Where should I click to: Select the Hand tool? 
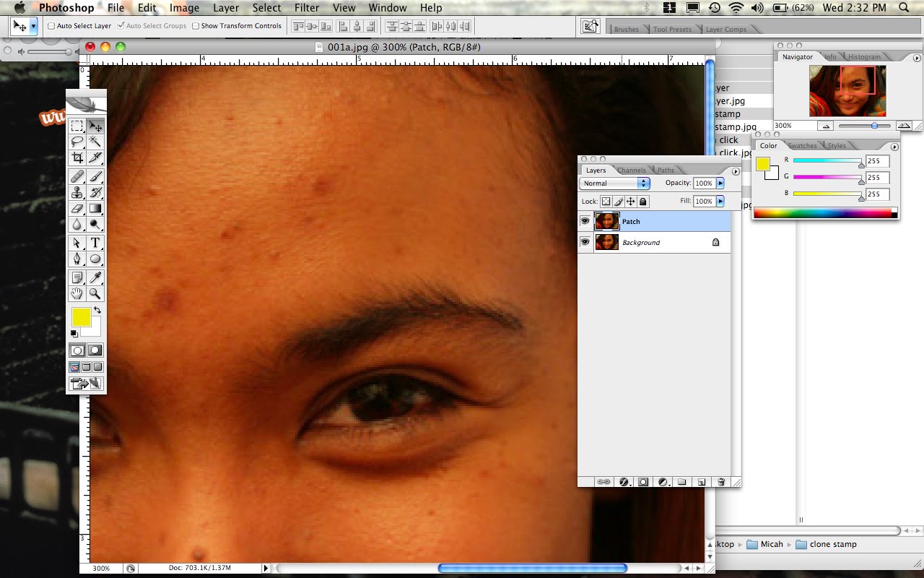point(77,293)
